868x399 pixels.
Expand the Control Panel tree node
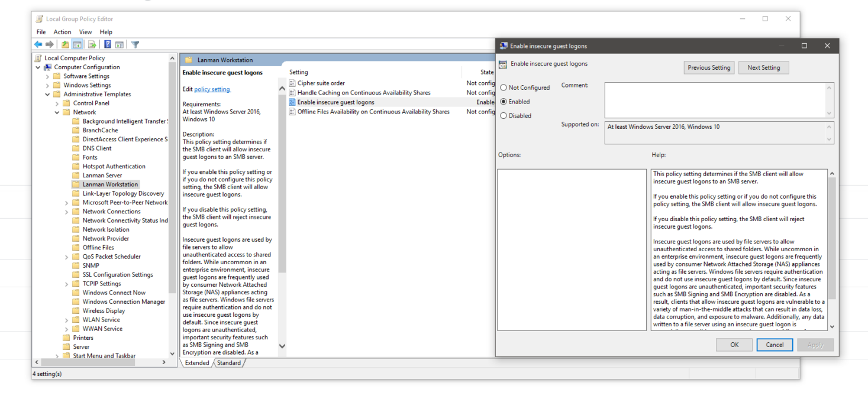click(57, 103)
